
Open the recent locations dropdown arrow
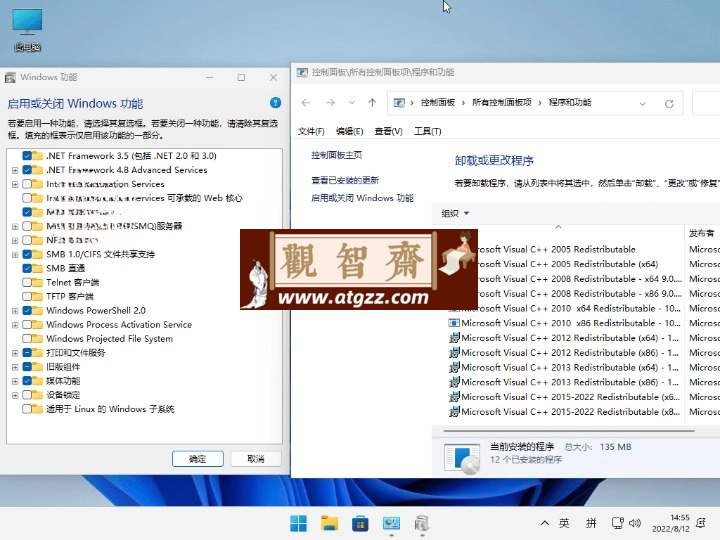click(x=352, y=103)
